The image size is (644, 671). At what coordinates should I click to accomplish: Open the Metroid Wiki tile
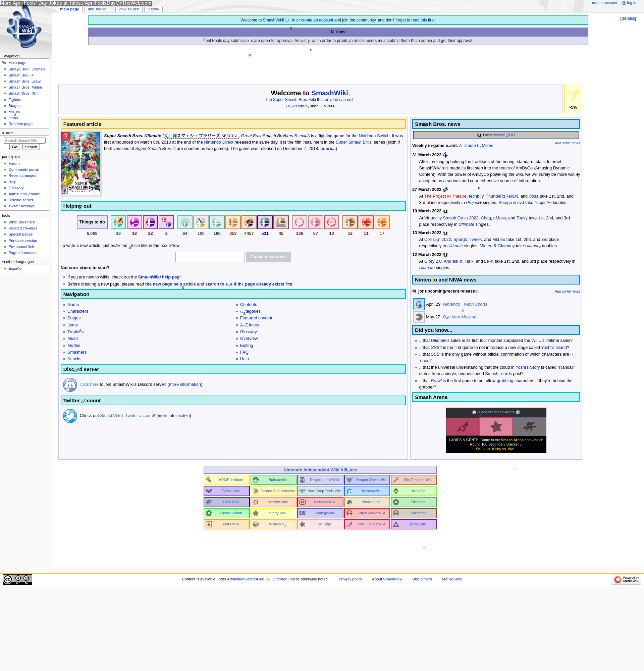tap(273, 502)
